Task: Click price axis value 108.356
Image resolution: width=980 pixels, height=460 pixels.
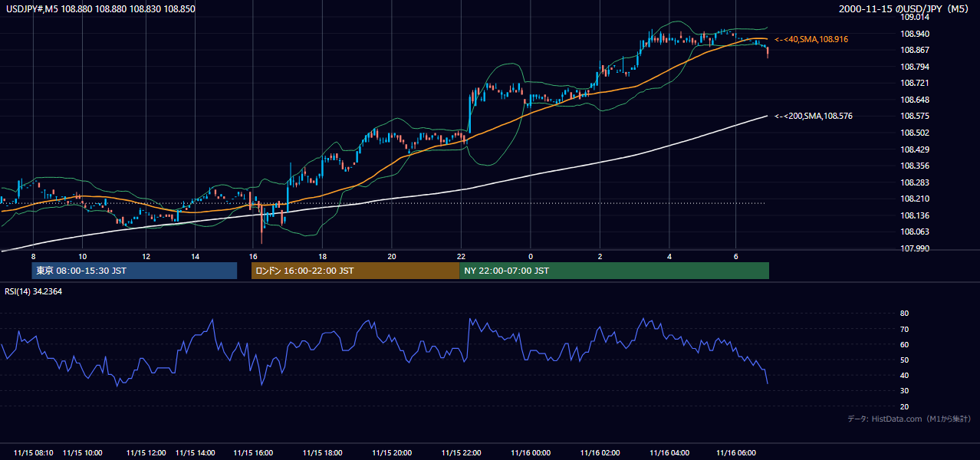Action: tap(915, 166)
